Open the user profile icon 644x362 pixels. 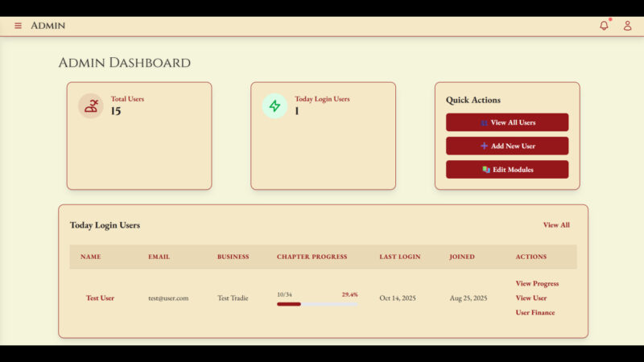click(627, 26)
